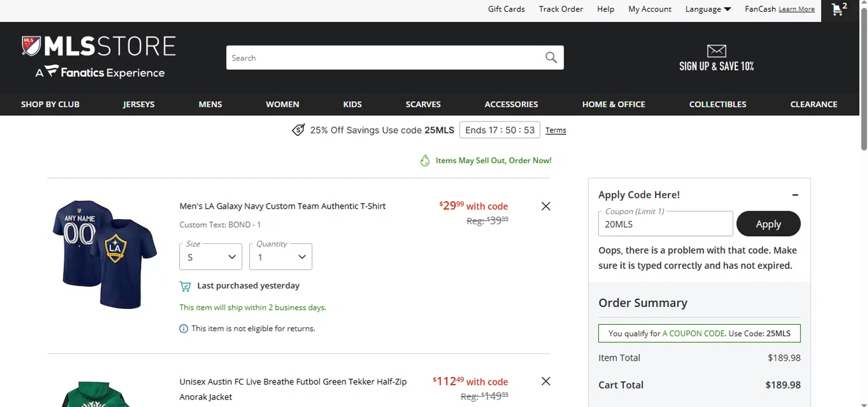Open the Help link

coord(606,9)
